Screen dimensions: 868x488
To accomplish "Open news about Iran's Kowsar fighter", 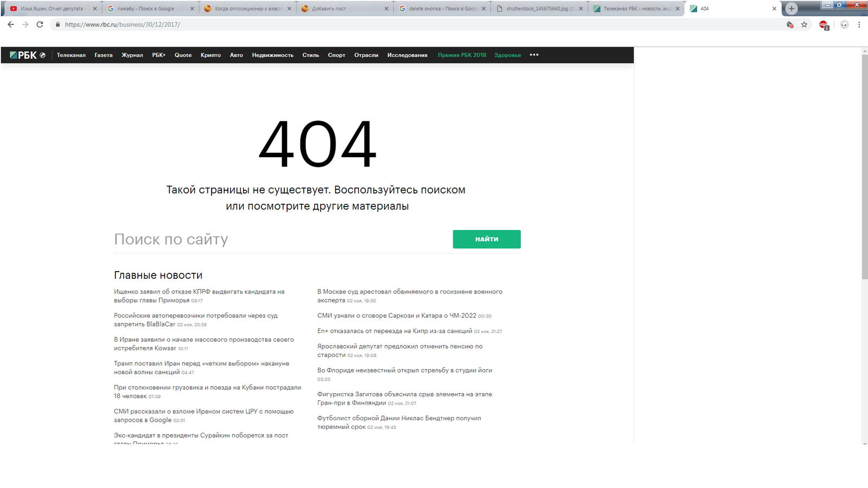I will [204, 344].
